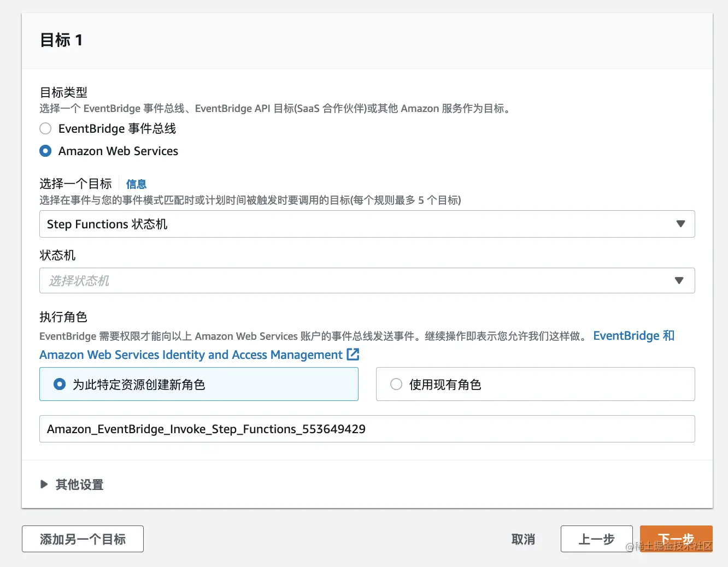Screen dimensions: 728x567
Task: Expand the 其他设置 section
Action: pos(72,485)
